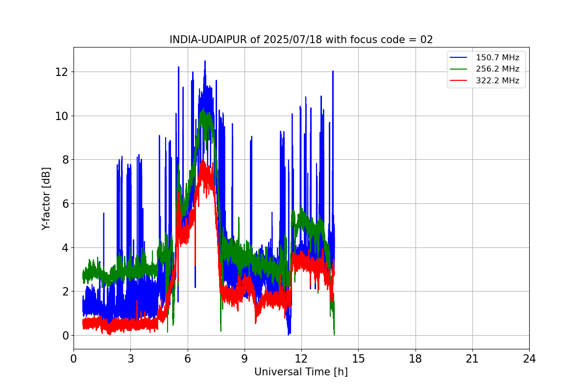Click x-axis tick label 3
The image size is (588, 392).
[130, 359]
